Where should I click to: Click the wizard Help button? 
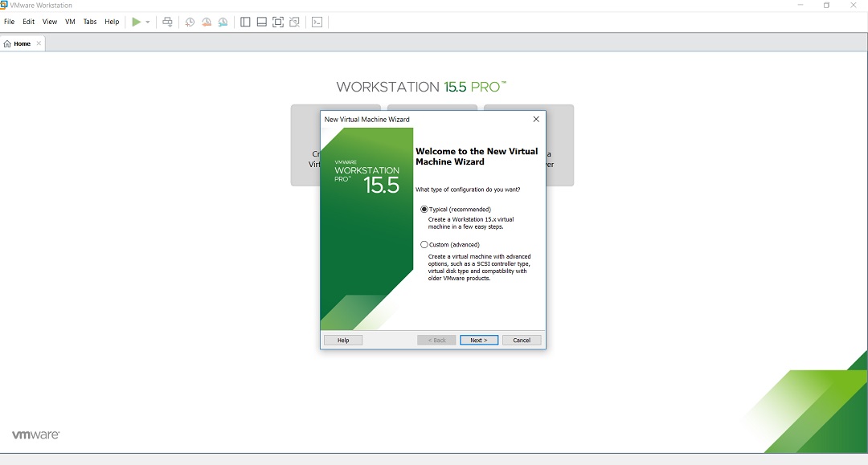[343, 340]
